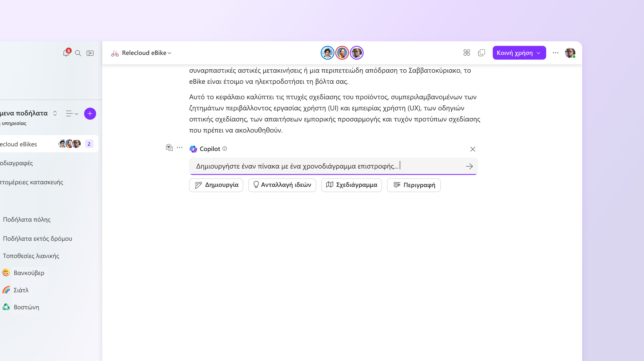
Task: Click the Ανταλλαγή ιδεών button
Action: (282, 185)
